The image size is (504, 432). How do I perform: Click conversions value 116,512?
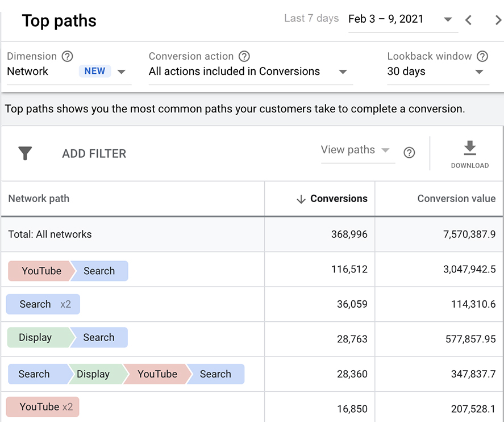[349, 269]
